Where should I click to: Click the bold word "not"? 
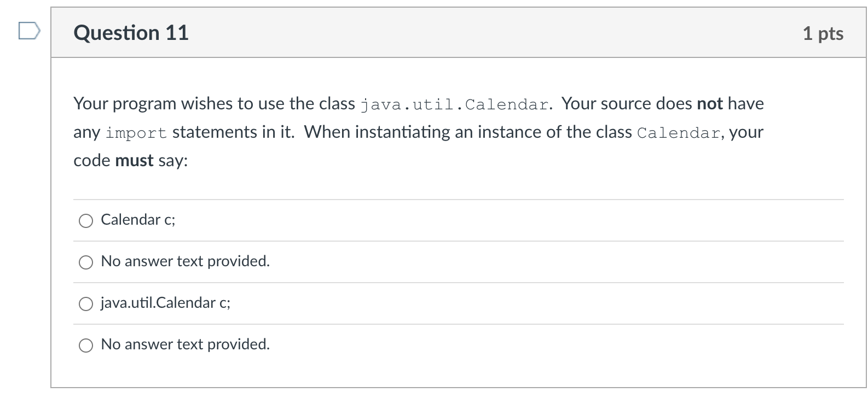(709, 104)
